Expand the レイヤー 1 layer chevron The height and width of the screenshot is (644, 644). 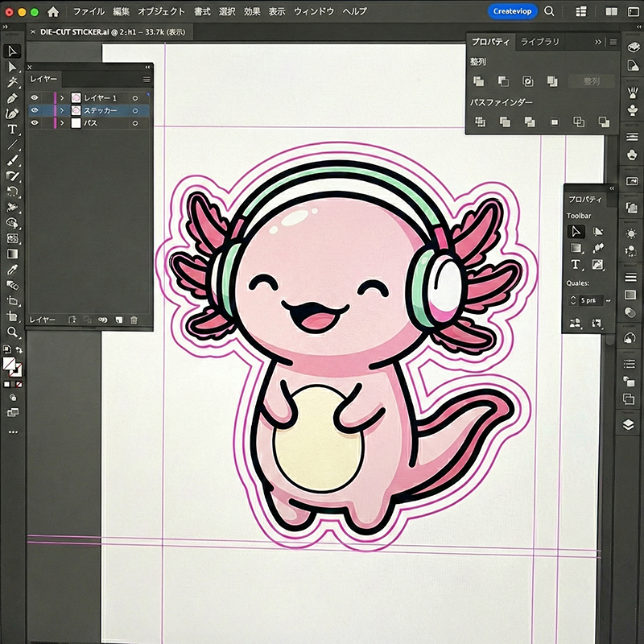62,98
